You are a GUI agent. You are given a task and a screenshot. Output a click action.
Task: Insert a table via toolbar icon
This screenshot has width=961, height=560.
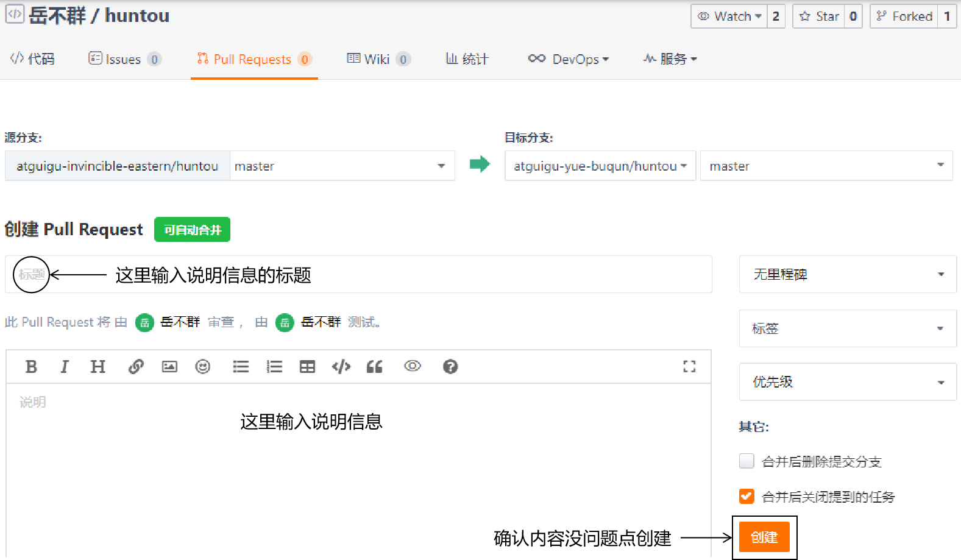tap(307, 366)
